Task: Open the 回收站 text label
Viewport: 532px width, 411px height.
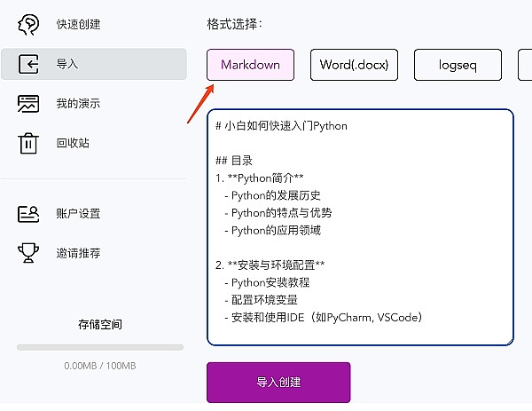Action: tap(73, 143)
